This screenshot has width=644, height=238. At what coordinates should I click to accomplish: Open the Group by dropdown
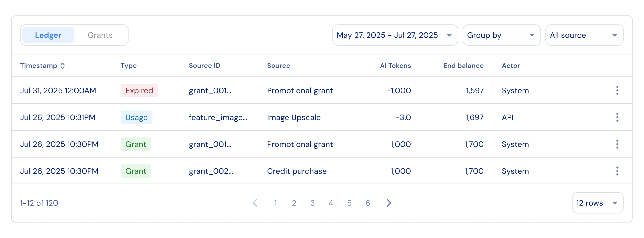pos(501,35)
